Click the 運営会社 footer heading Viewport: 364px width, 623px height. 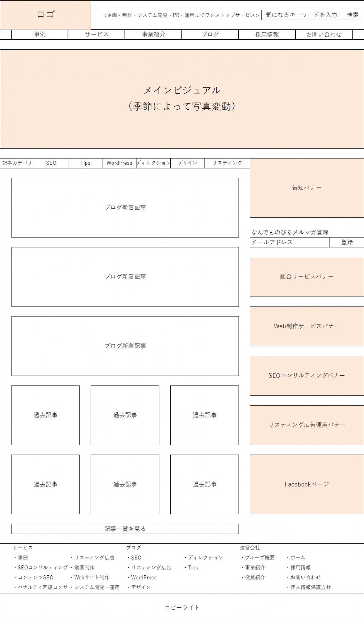pyautogui.click(x=250, y=548)
